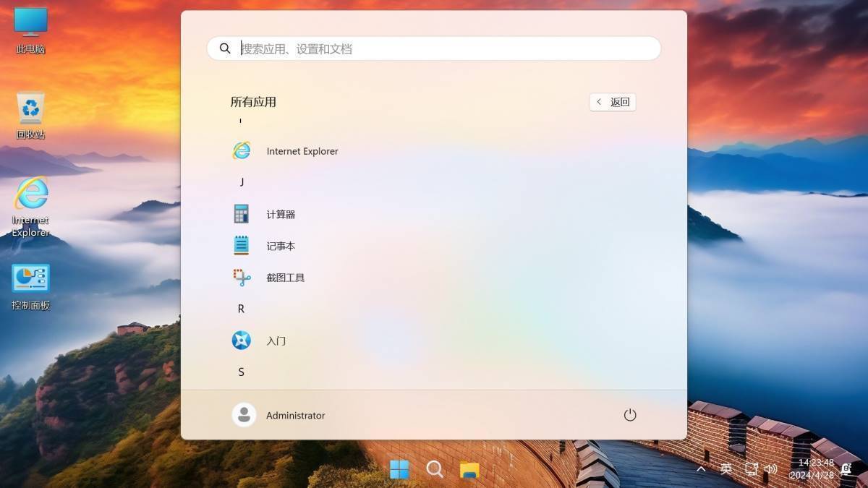
Task: Open taskbar Search
Action: coord(435,469)
